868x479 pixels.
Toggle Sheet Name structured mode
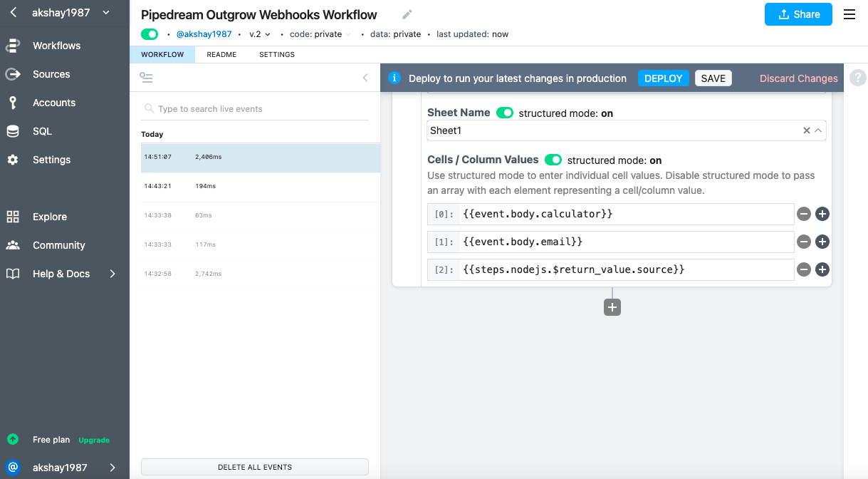click(505, 113)
